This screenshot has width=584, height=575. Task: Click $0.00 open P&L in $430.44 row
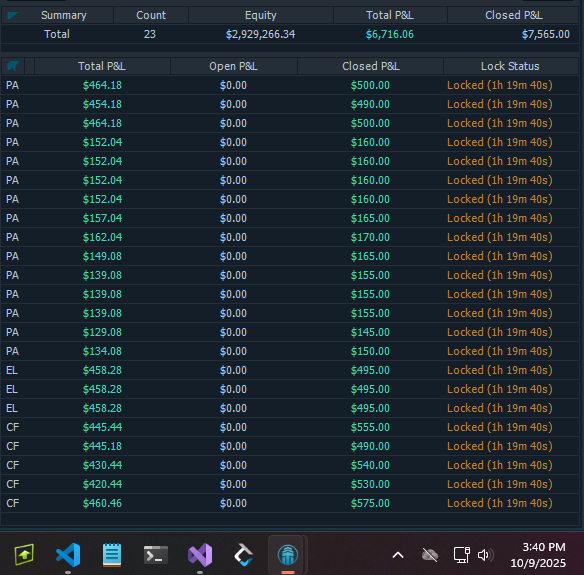[x=233, y=465]
